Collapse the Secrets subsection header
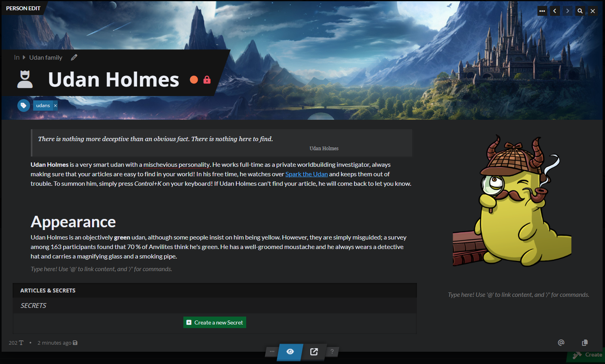This screenshot has height=364, width=605. click(215, 306)
